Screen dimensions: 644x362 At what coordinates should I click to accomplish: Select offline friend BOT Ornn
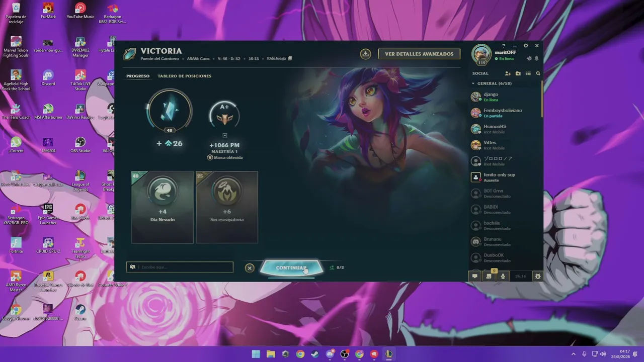[x=505, y=193]
